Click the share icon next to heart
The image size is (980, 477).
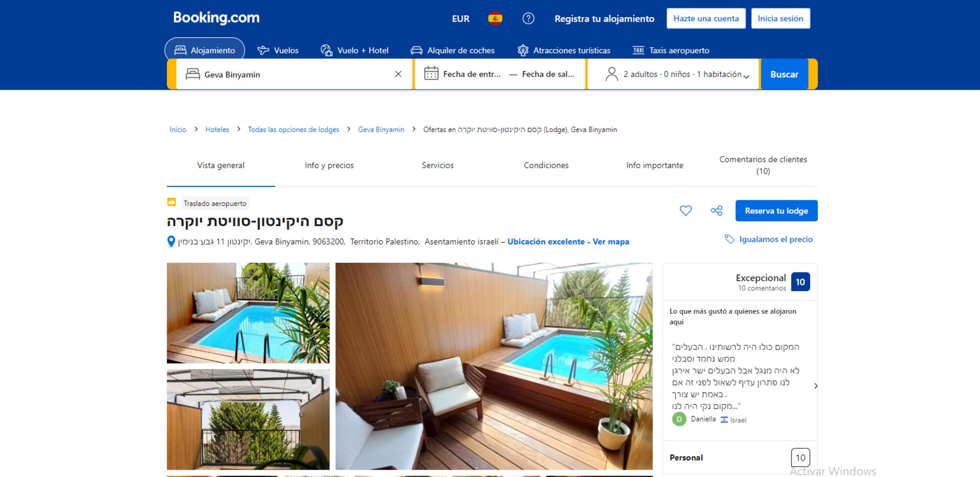pos(716,211)
